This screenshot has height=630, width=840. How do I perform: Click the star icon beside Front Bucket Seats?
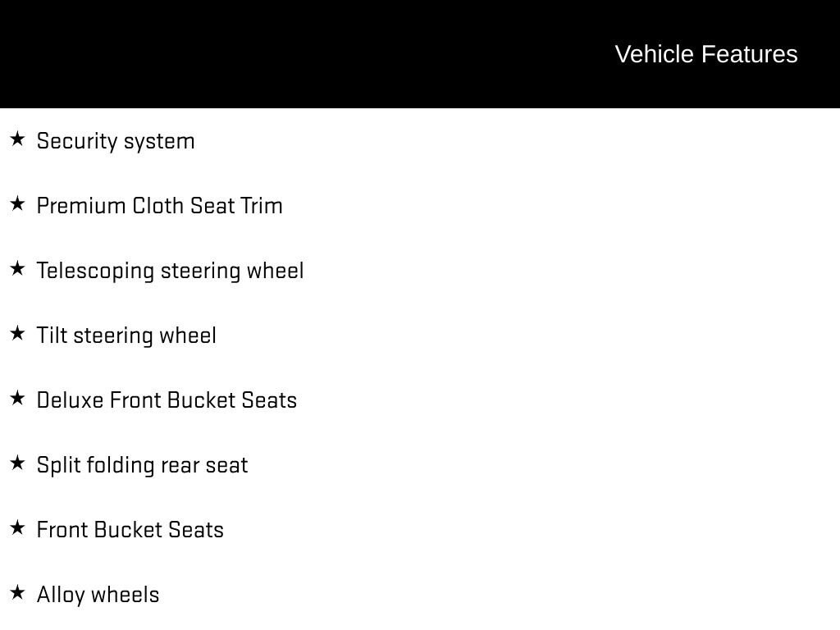(17, 527)
